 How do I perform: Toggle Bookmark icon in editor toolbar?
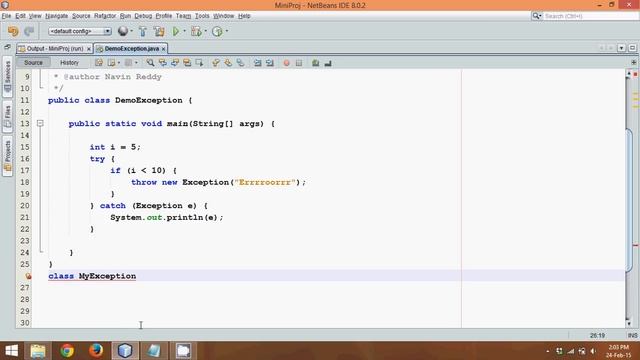[x=240, y=63]
